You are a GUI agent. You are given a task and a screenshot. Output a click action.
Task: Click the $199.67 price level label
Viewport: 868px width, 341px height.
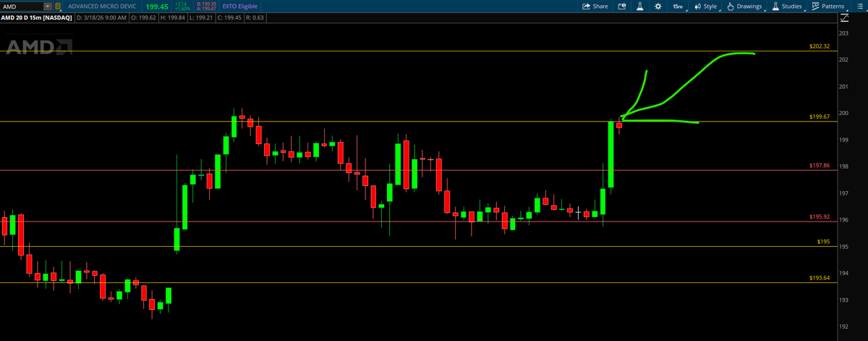pyautogui.click(x=819, y=117)
